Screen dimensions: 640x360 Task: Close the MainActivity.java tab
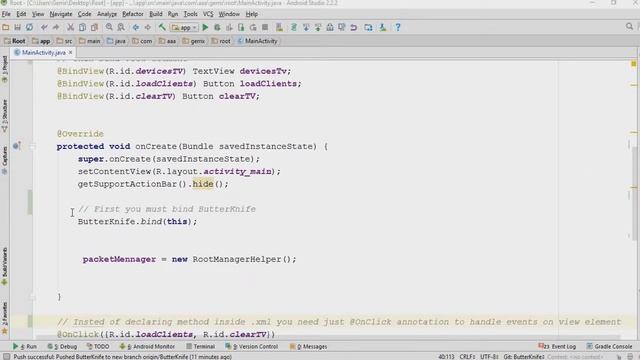(71, 53)
